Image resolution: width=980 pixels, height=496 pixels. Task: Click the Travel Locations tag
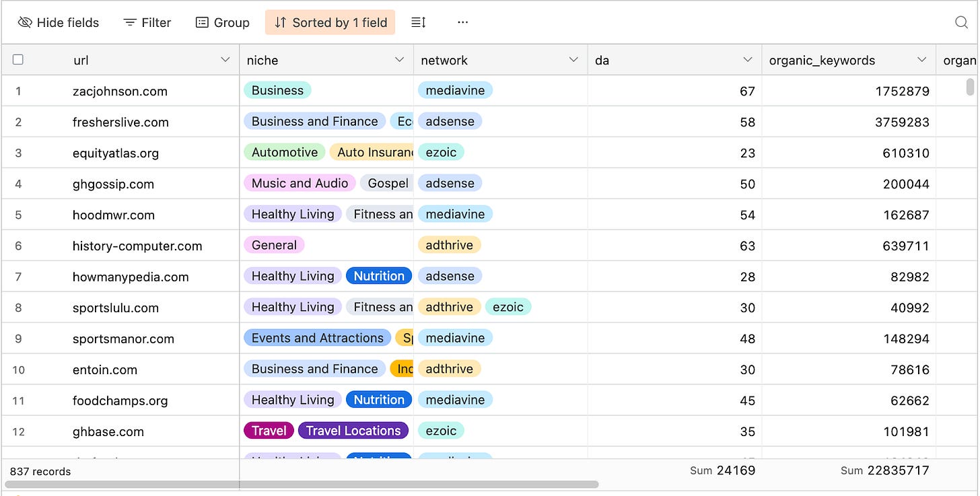353,431
